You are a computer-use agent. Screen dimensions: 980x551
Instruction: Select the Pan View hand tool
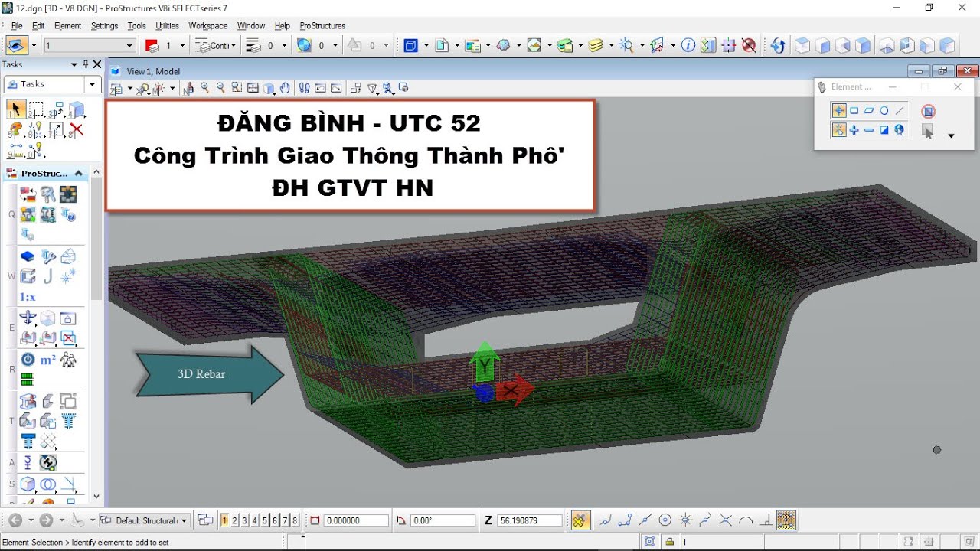click(x=286, y=88)
